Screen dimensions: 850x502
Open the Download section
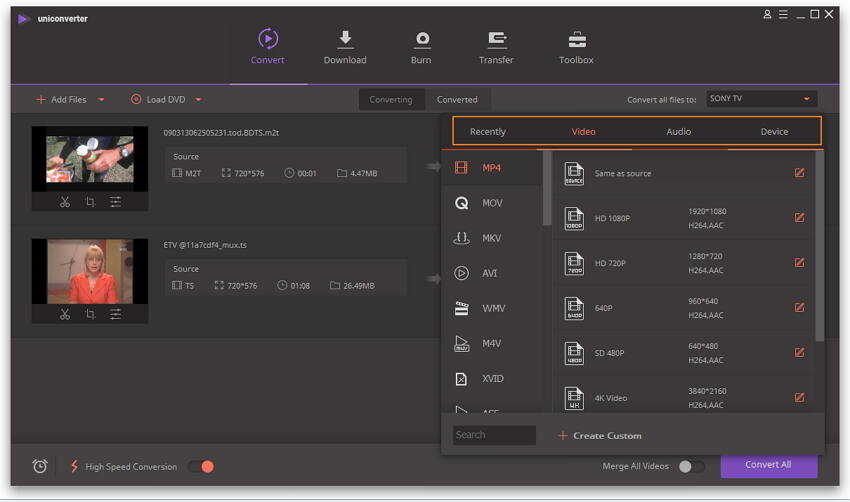click(x=345, y=47)
